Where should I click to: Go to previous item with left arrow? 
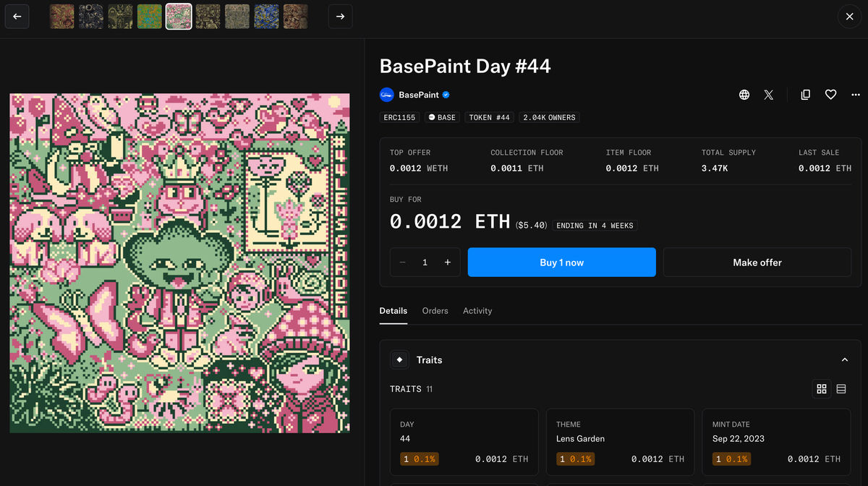click(x=17, y=16)
